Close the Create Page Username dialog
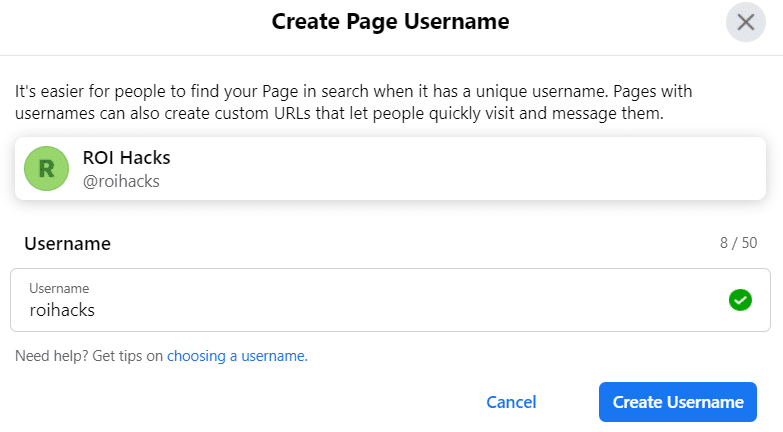783x432 pixels. [746, 22]
